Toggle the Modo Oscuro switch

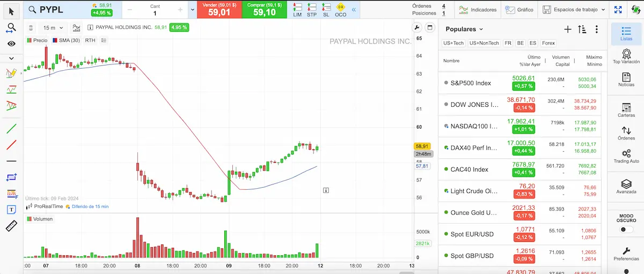626,229
